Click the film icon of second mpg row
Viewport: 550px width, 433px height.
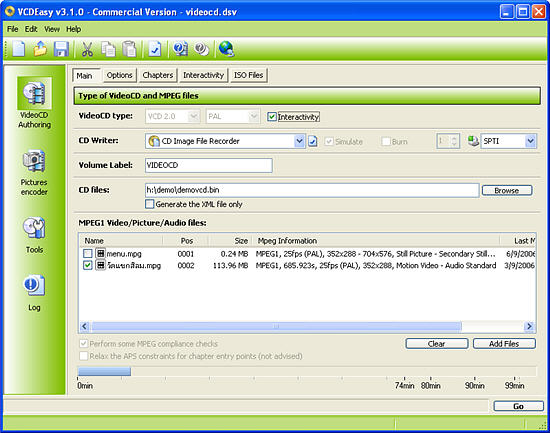[100, 265]
